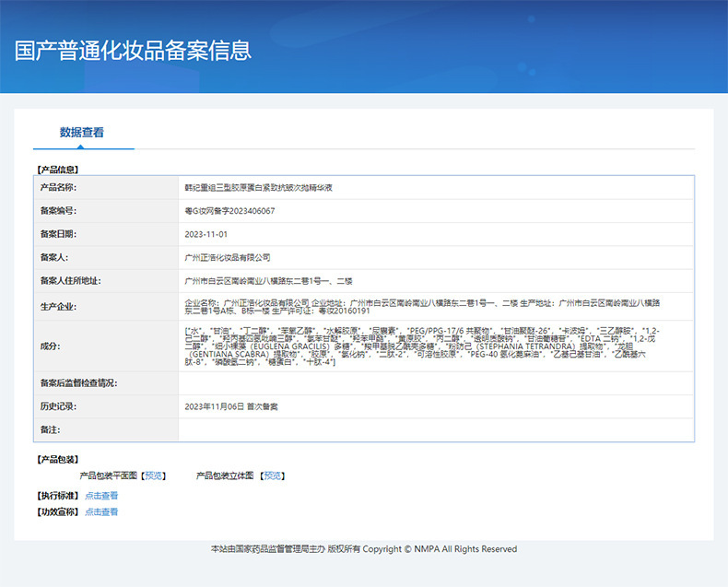Click the 备案人 label
The height and width of the screenshot is (587, 728).
point(54,257)
